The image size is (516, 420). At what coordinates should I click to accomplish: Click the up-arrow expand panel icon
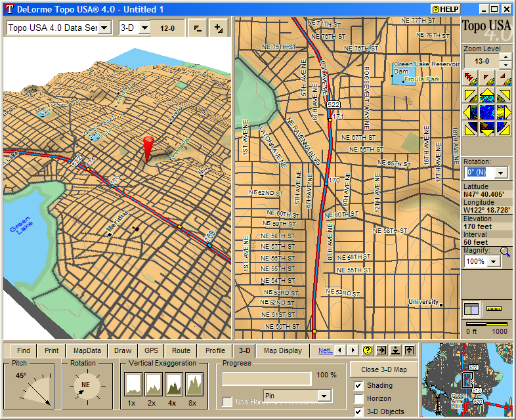tap(409, 350)
